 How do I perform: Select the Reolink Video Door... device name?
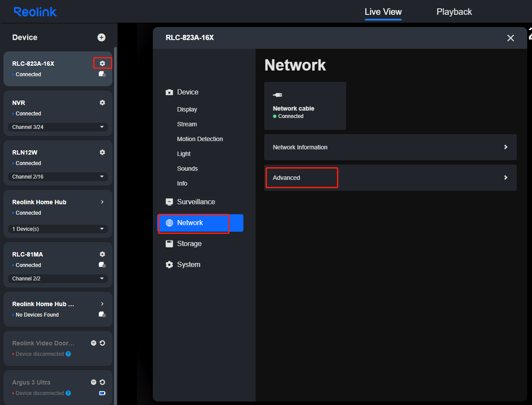pyautogui.click(x=44, y=343)
